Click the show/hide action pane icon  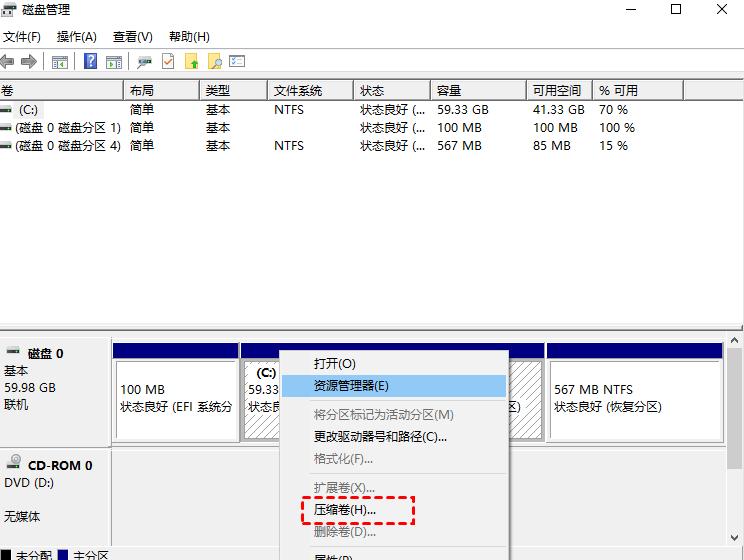pyautogui.click(x=114, y=62)
